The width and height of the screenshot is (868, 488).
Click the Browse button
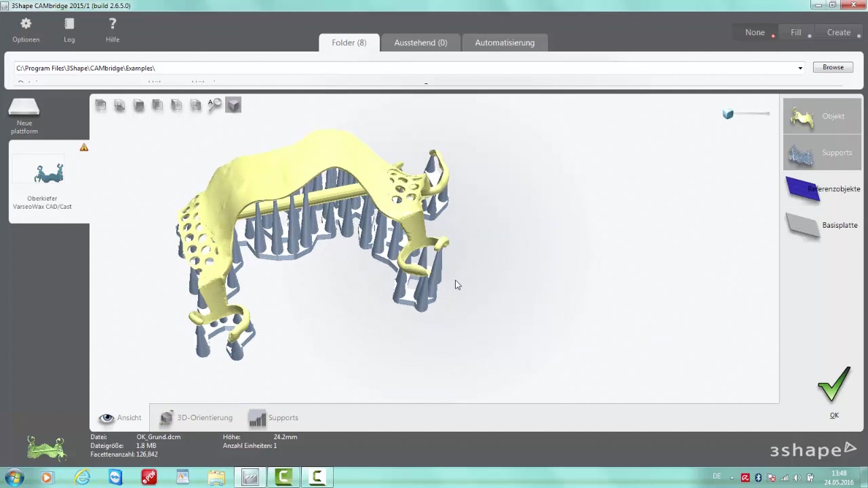click(833, 67)
